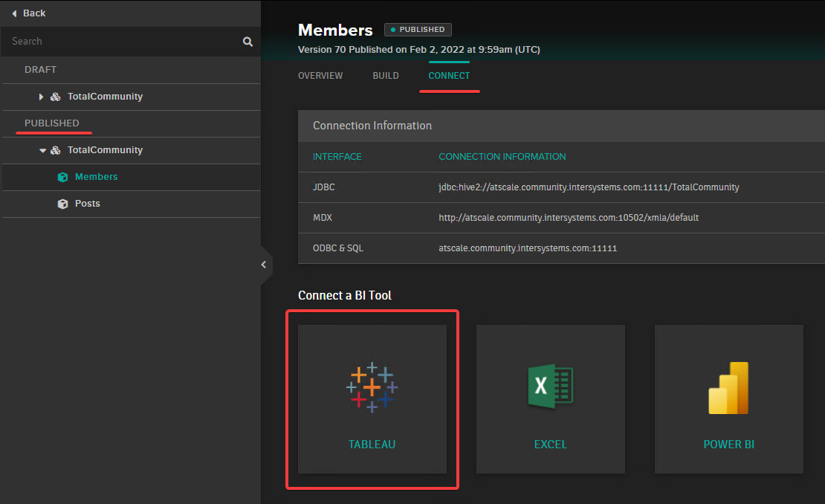The image size is (825, 504).
Task: Select the Members cube icon
Action: coord(62,178)
